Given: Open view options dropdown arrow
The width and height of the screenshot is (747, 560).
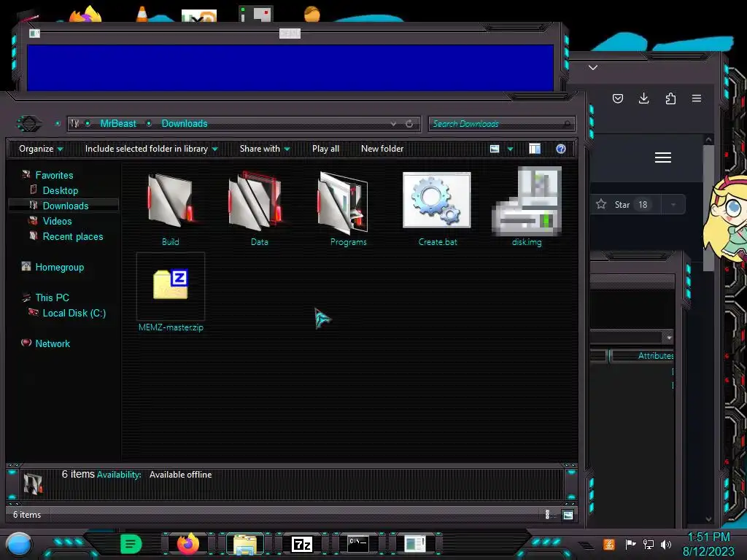Looking at the screenshot, I should (x=510, y=149).
